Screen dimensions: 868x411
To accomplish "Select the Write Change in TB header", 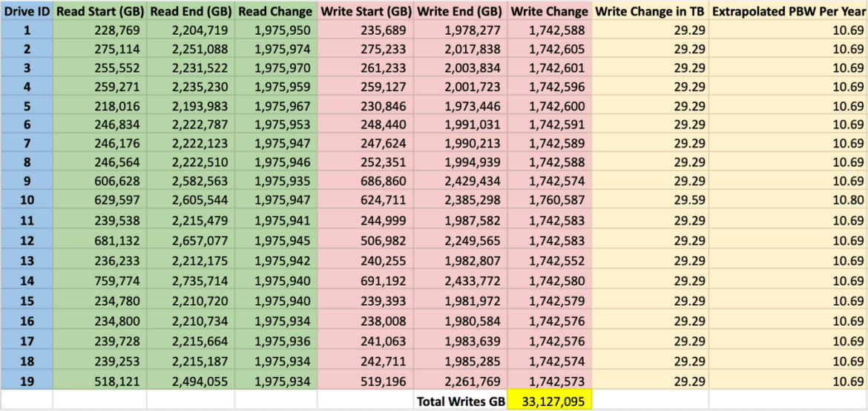I will tap(651, 11).
